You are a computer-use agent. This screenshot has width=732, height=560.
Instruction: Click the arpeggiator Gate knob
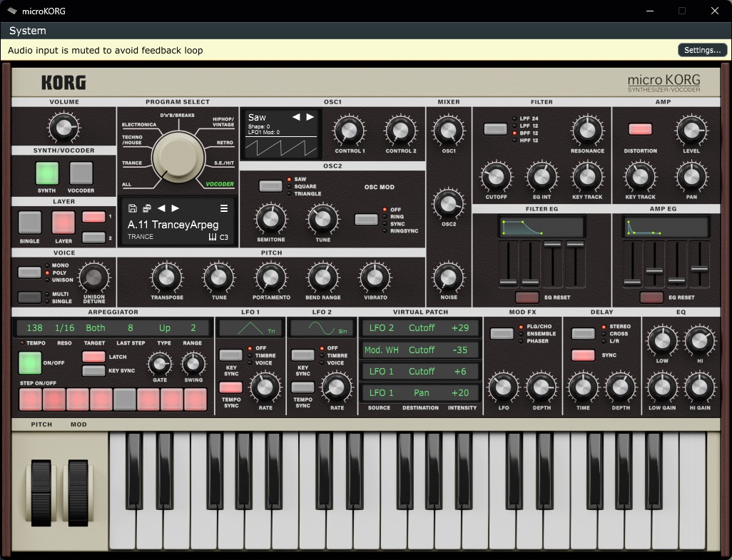(x=160, y=365)
